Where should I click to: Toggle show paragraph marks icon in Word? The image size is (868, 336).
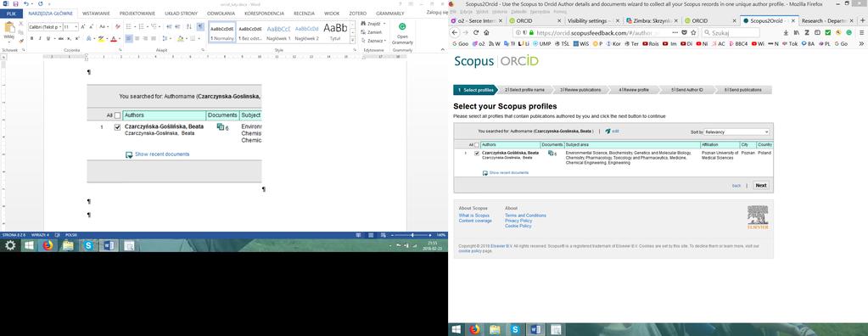(200, 26)
